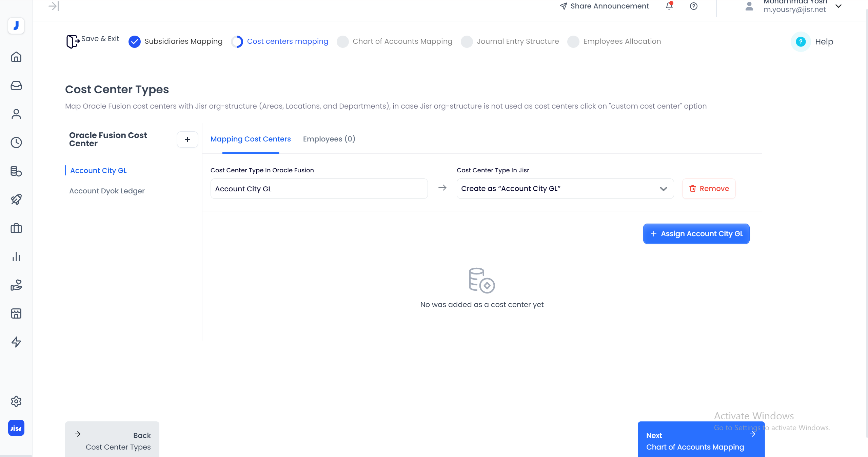Add new Oracle Fusion Cost Center plus
The image size is (868, 457).
coord(188,139)
